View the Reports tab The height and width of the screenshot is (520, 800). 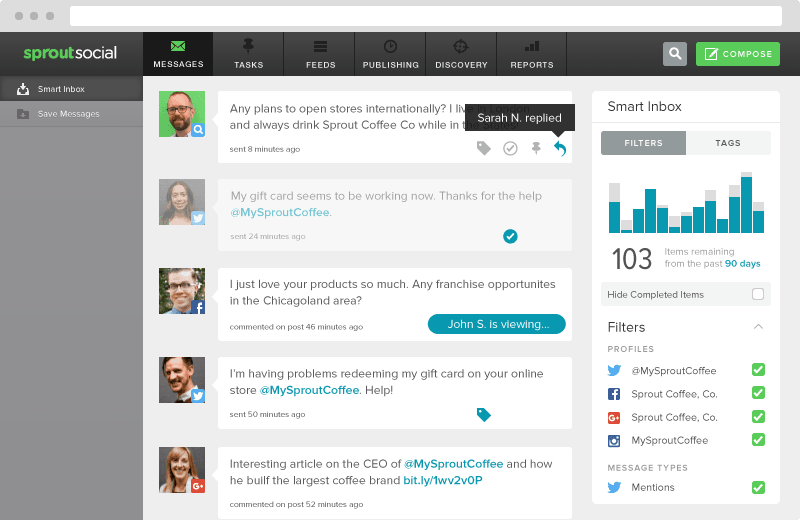point(532,54)
